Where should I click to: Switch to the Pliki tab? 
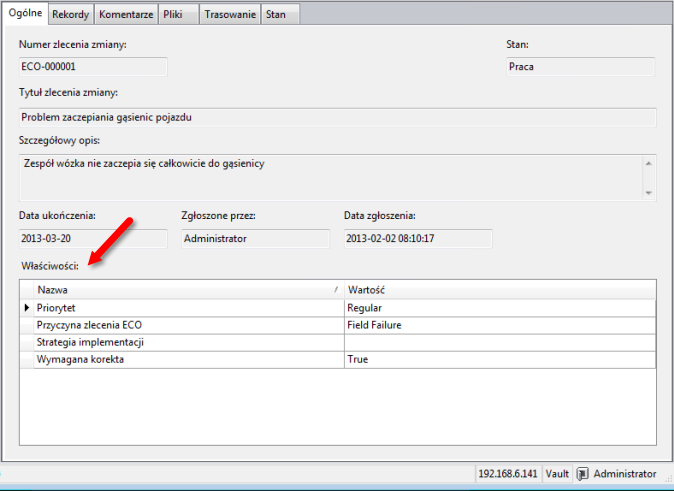178,15
